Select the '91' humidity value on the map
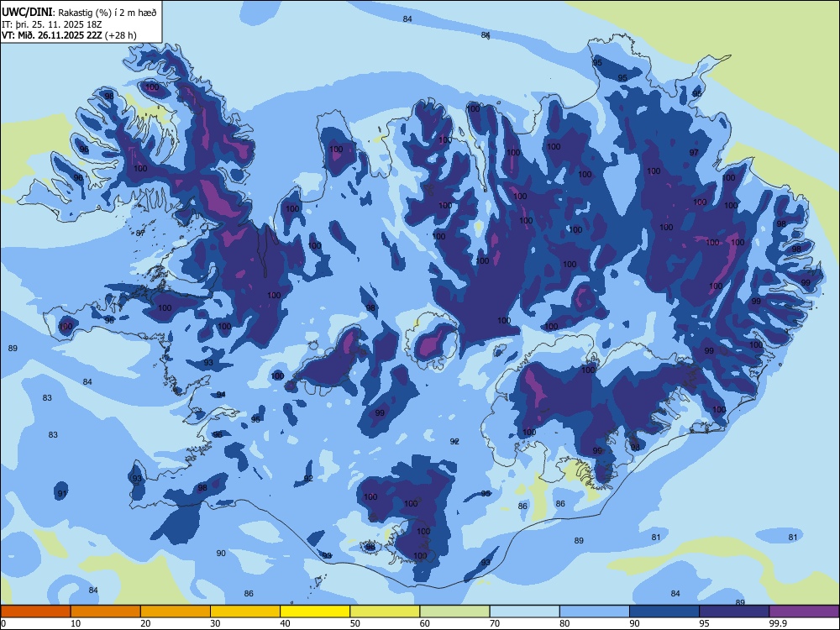Viewport: 840px width, 630px height. (62, 493)
